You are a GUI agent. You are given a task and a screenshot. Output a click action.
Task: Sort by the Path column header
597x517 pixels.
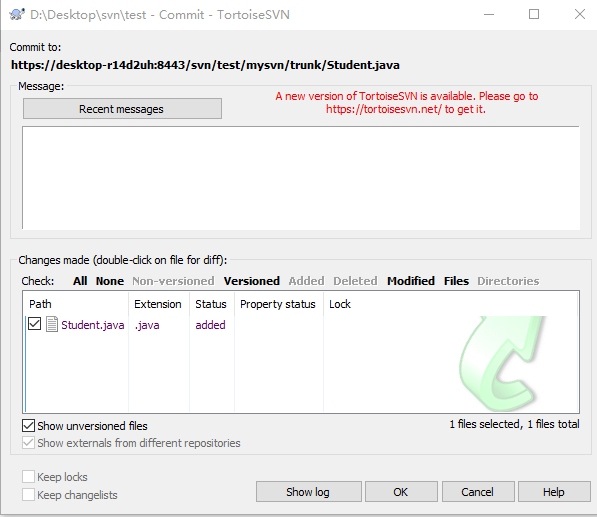(76, 304)
